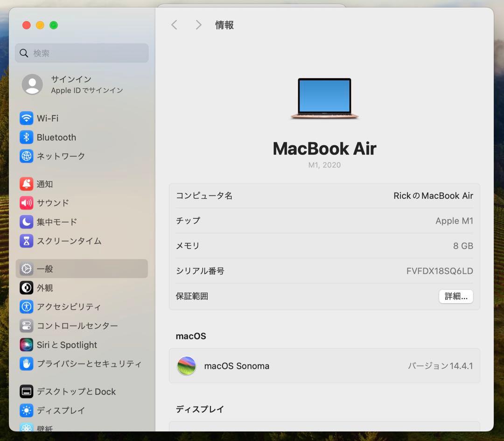Screen dimensions: 504x441
Task: Select the 外観 (Appearance) icon
Action: pos(27,288)
